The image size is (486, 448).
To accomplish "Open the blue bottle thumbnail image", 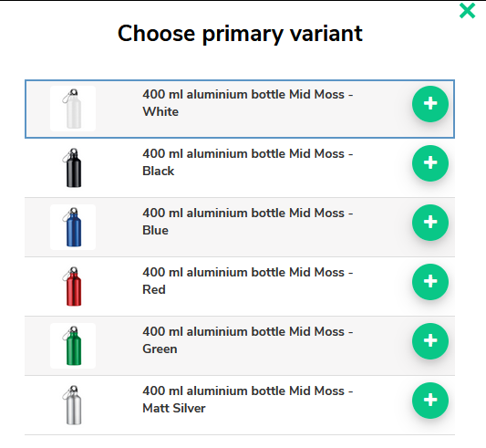I will [73, 227].
